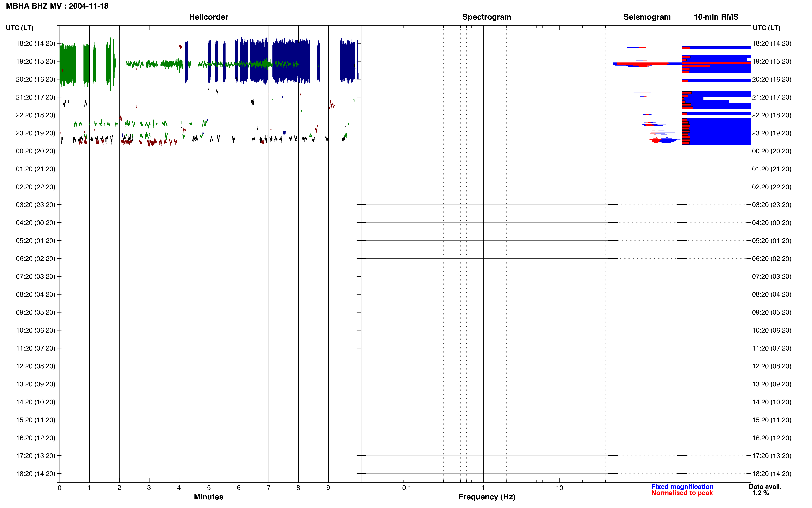Click left time label '00:20 (20:20)'

36,151
